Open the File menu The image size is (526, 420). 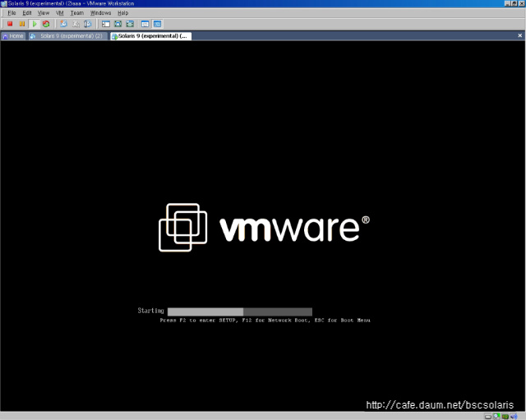click(12, 13)
